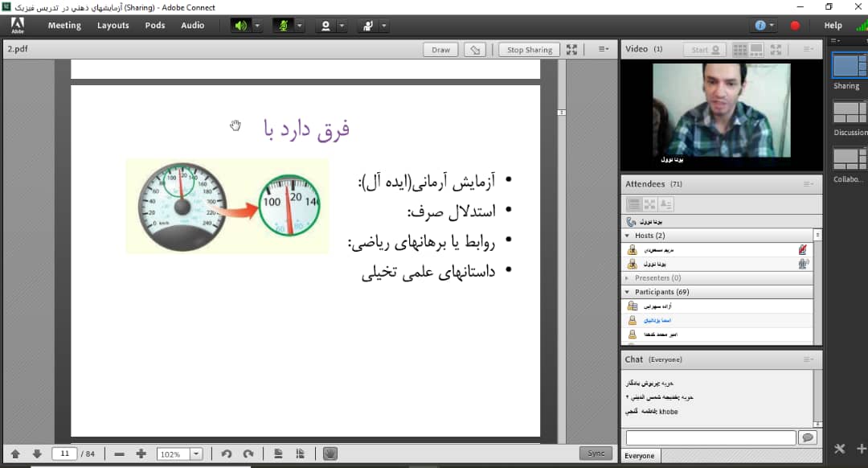Switch video pod to filmstrip view
The image size is (868, 468).
click(x=757, y=50)
